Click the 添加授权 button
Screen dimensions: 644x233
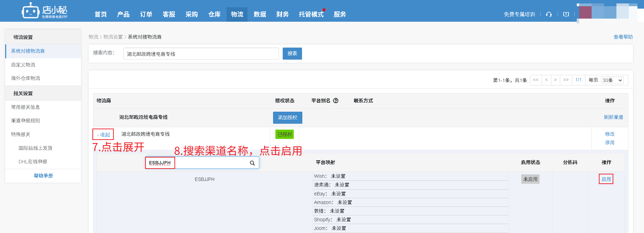pyautogui.click(x=287, y=118)
